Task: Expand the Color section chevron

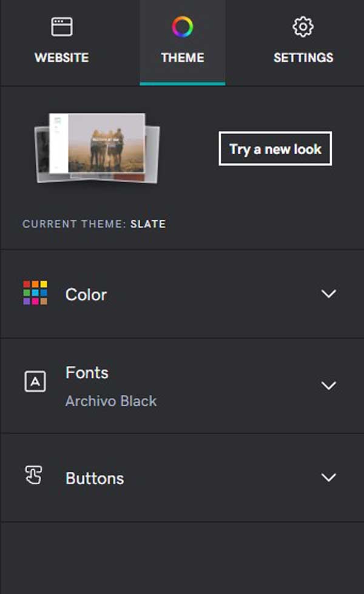Action: (x=328, y=294)
